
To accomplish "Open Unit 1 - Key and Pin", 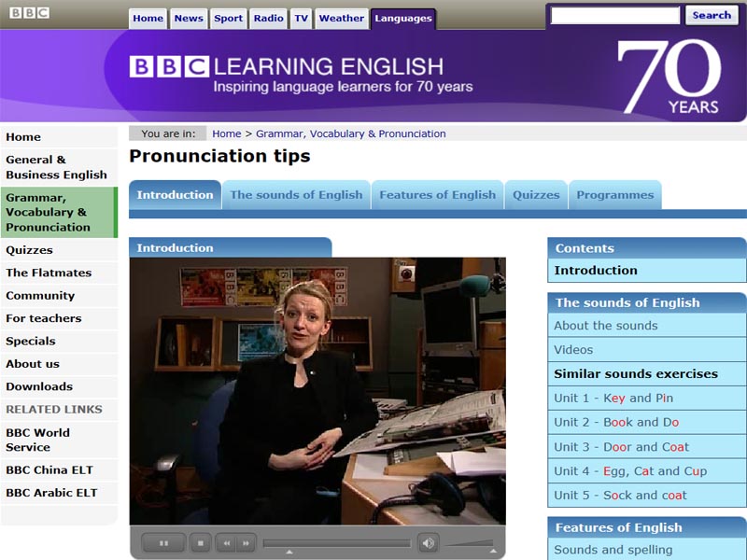I will point(647,399).
